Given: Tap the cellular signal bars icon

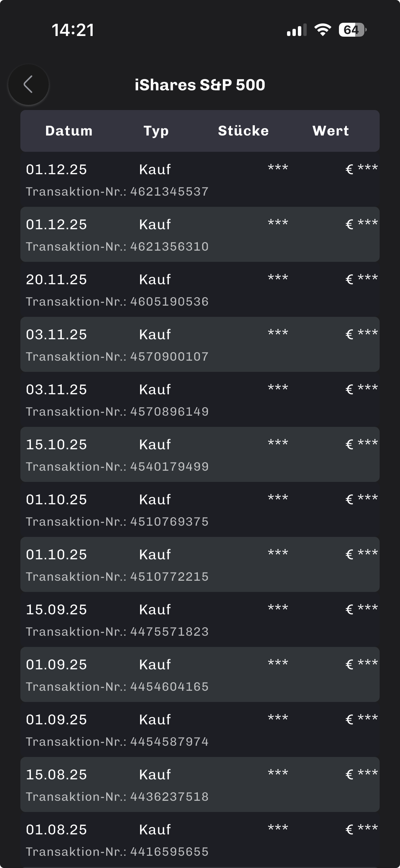Looking at the screenshot, I should tap(297, 30).
